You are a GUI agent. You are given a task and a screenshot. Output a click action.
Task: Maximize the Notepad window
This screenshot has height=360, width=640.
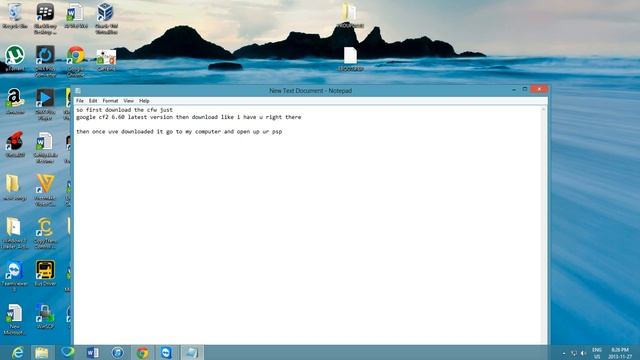(x=524, y=89)
